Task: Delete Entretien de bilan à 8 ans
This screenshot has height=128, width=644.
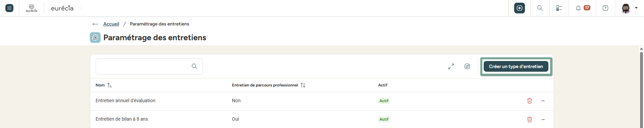Action: click(530, 119)
